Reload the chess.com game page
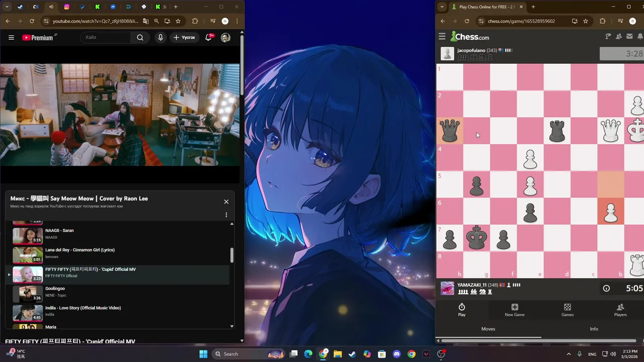This screenshot has height=362, width=644. pyautogui.click(x=467, y=21)
